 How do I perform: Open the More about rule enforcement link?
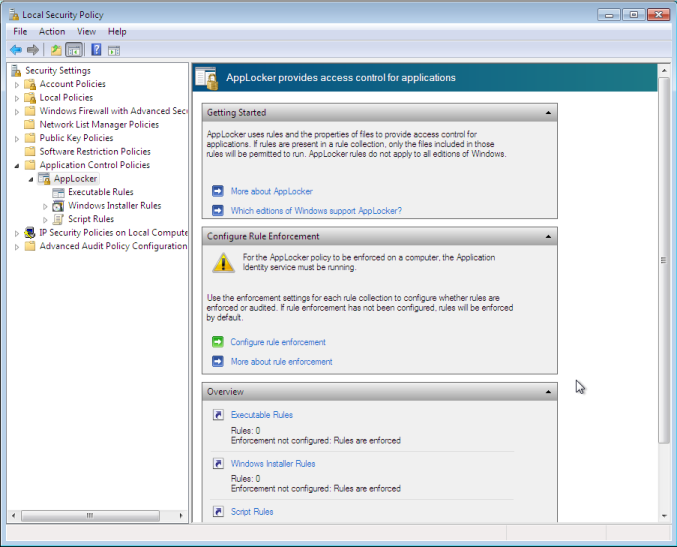pyautogui.click(x=282, y=362)
